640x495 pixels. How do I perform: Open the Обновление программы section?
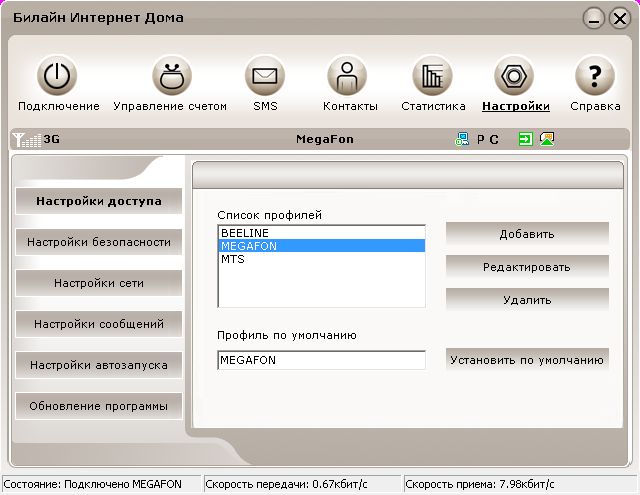pos(99,406)
